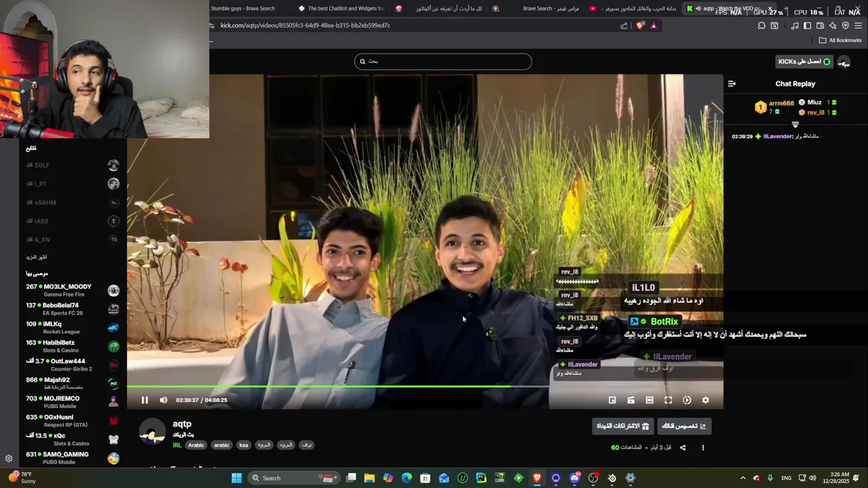
Task: Select the IRL category link
Action: (x=177, y=445)
